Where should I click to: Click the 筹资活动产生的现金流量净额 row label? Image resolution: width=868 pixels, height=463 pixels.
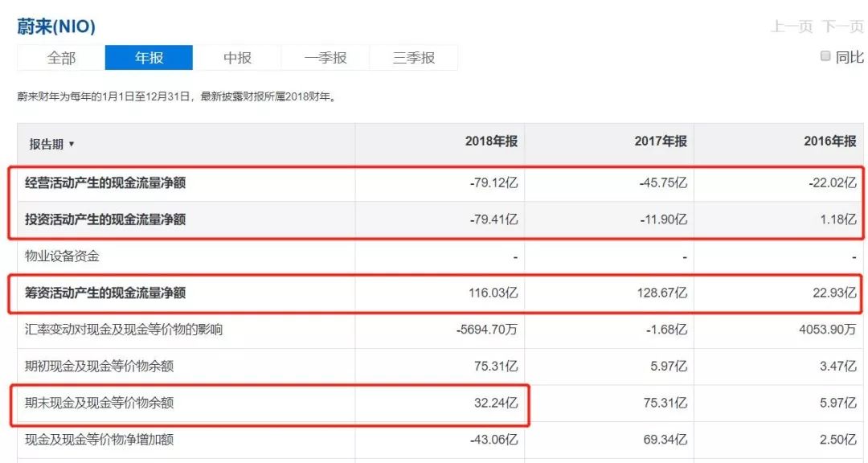105,293
